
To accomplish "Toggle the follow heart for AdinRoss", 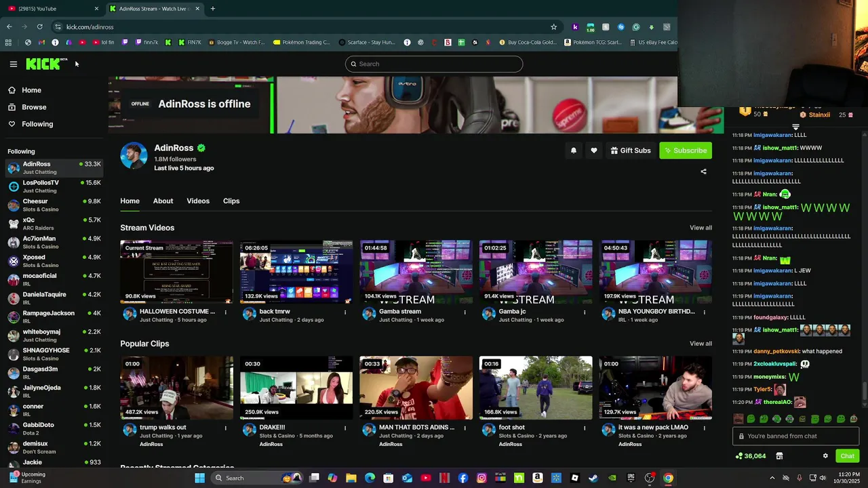I will [x=594, y=150].
